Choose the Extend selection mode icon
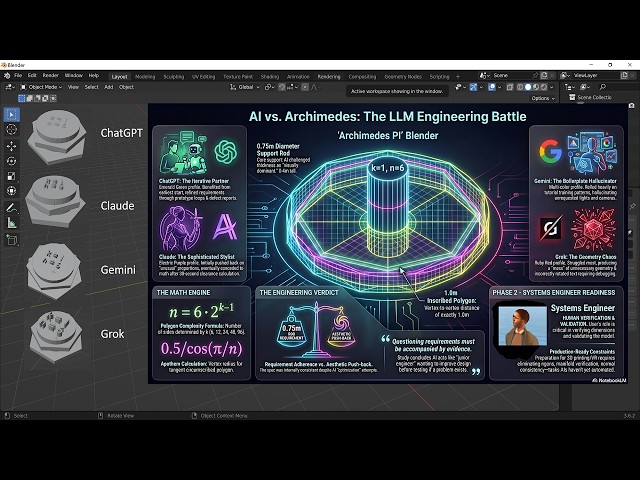 30,98
